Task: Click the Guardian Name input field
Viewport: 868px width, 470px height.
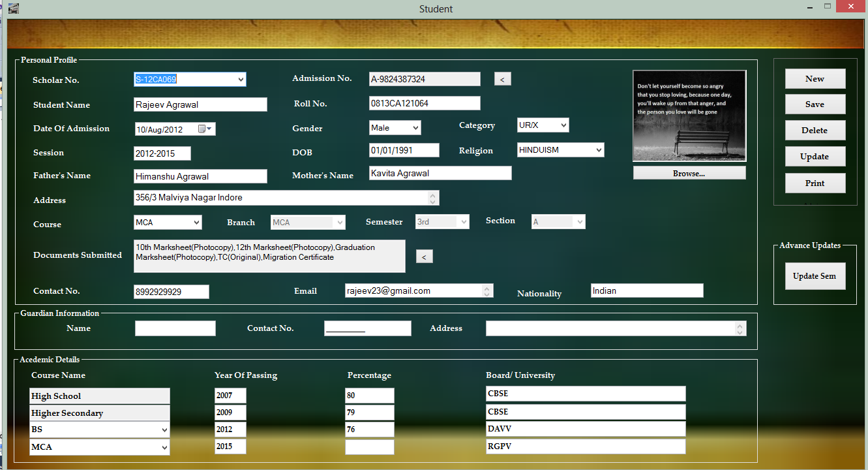Action: tap(175, 328)
